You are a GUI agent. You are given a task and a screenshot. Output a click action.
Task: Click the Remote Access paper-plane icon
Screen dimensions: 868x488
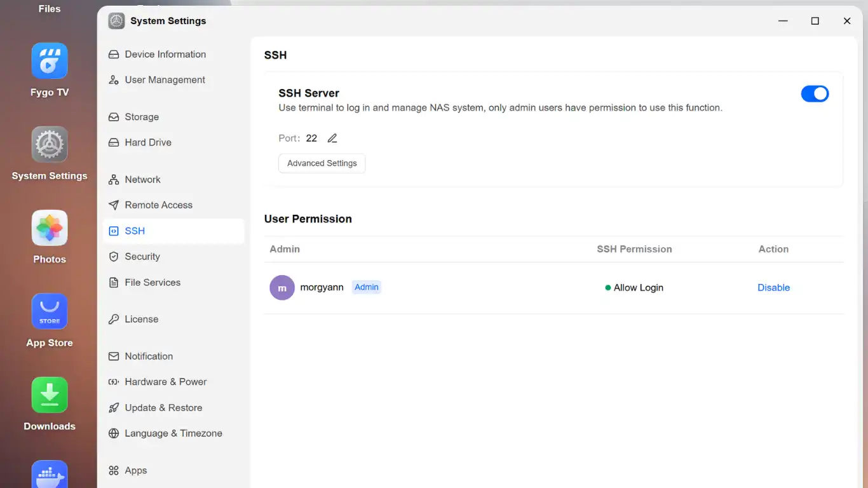114,205
